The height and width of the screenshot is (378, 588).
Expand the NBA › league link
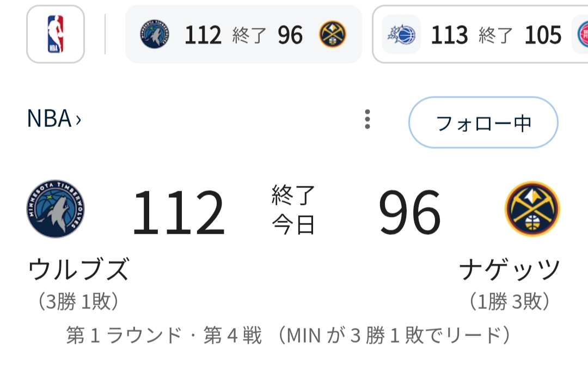pos(54,119)
